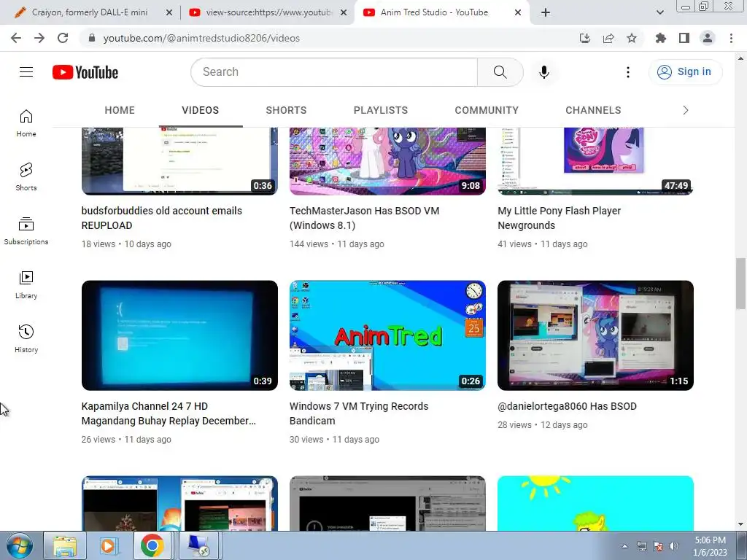Click the Chrome taskbar icon
747x560 pixels.
pyautogui.click(x=152, y=545)
